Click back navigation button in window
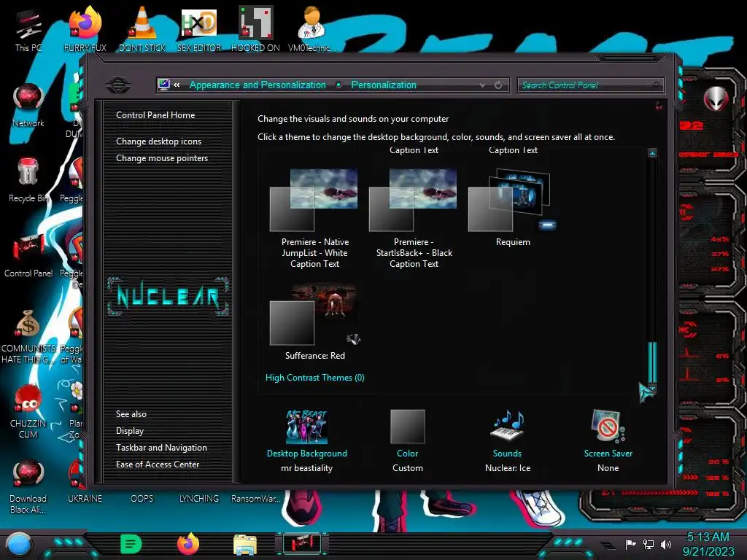 [118, 85]
